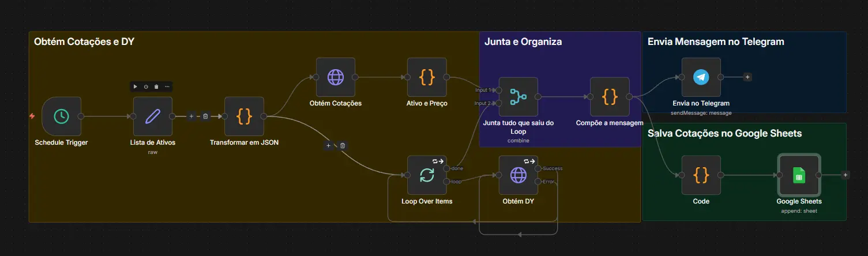Add a node after Envia no Telegram

click(x=747, y=77)
